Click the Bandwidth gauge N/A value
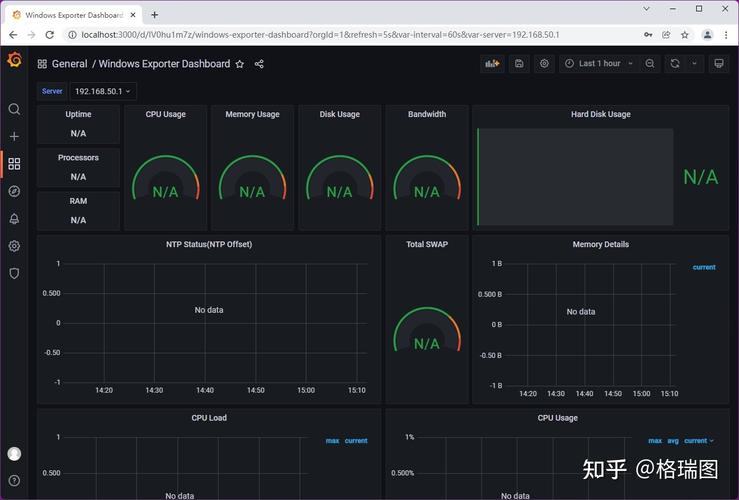The image size is (739, 500). click(427, 192)
